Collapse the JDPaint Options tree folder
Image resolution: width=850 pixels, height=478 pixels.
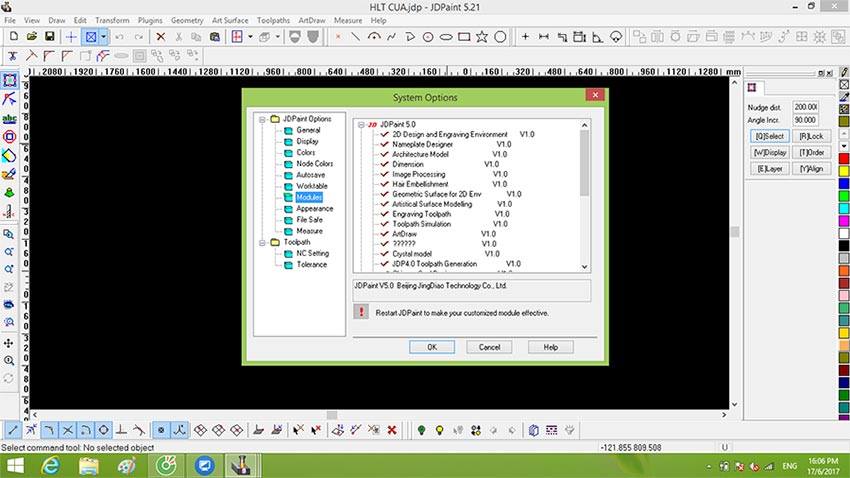262,119
